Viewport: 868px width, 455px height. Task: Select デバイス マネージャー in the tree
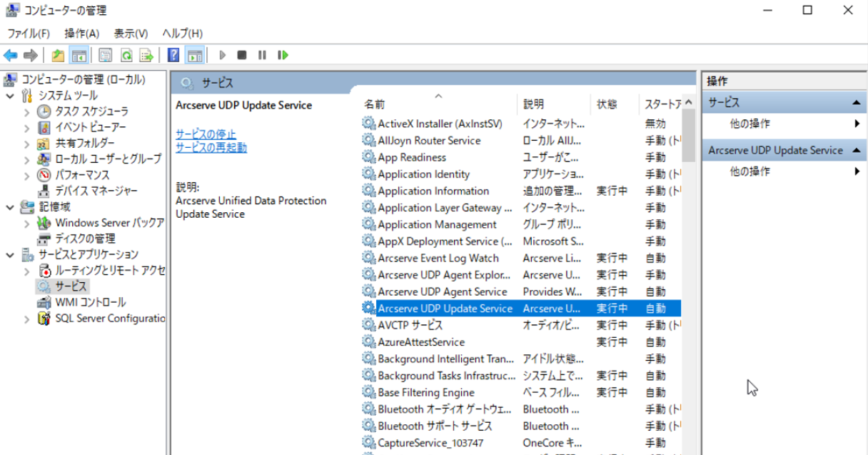tap(96, 191)
